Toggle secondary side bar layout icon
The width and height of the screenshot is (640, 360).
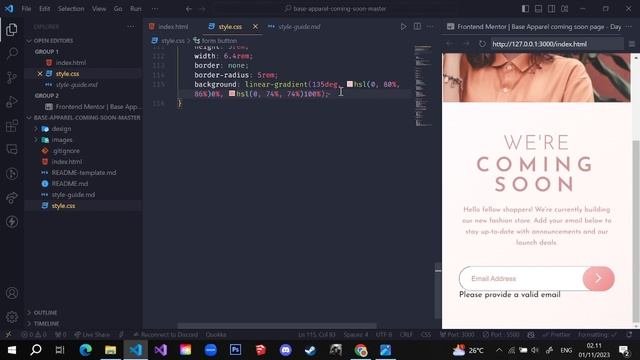(x=551, y=9)
